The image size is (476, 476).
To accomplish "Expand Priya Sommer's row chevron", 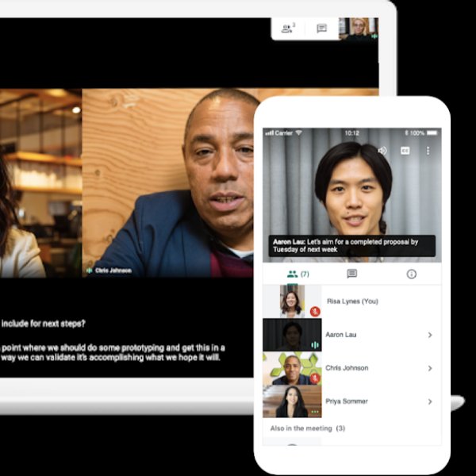I will coord(430,401).
